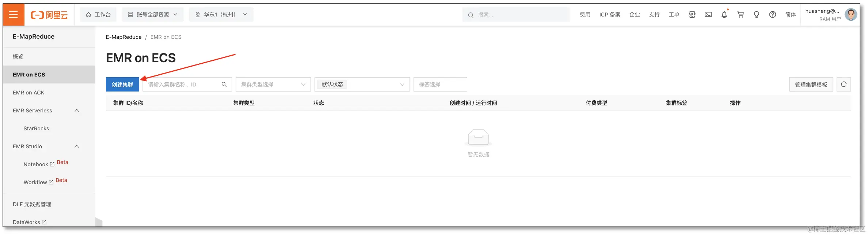Click the 状态 column header

point(319,103)
